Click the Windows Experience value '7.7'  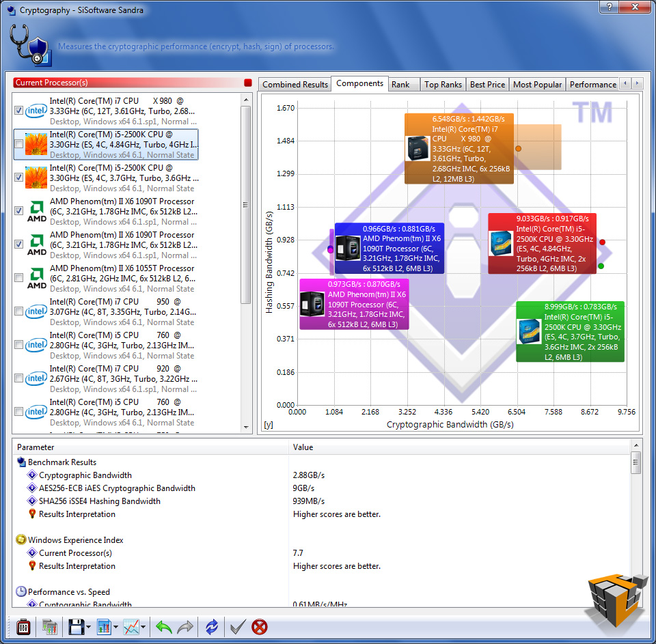pyautogui.click(x=298, y=553)
